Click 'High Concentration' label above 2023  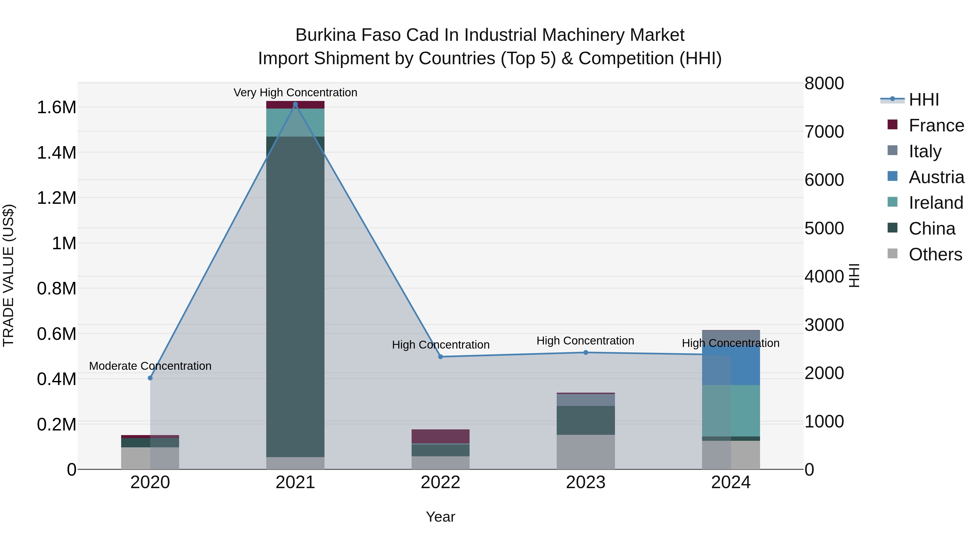586,340
